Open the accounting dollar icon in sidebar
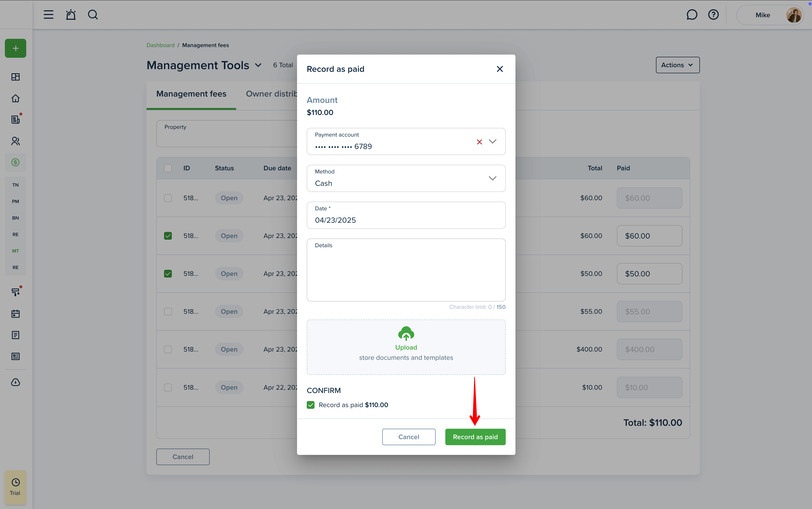 [x=16, y=162]
